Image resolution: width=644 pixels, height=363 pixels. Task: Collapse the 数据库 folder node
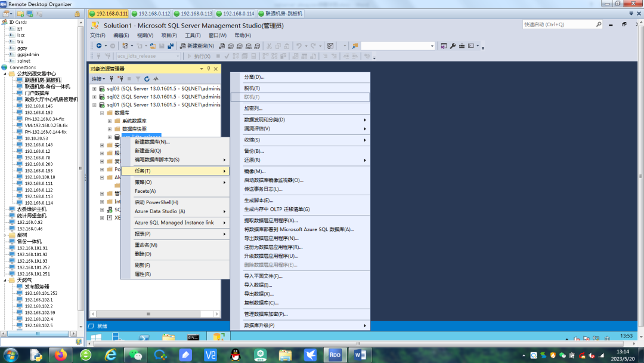[102, 113]
